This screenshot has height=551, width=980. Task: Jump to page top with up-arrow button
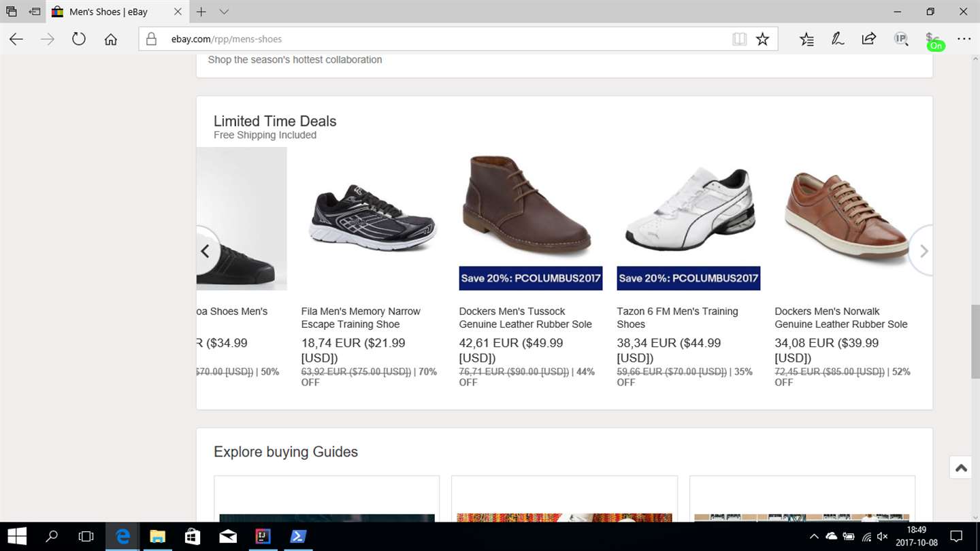pos(961,467)
